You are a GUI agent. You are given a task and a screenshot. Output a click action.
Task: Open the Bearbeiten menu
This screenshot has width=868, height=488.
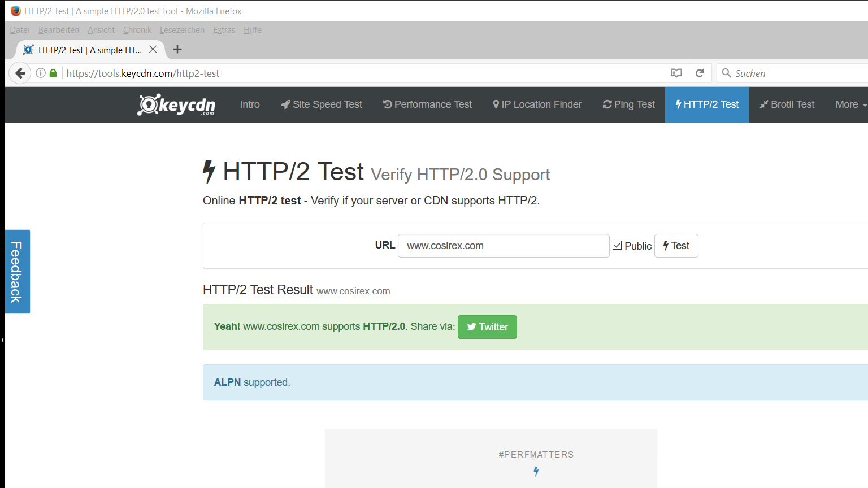(59, 30)
